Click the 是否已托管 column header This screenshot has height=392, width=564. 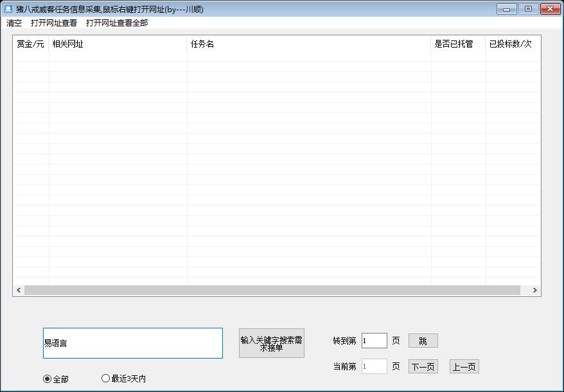tap(458, 44)
